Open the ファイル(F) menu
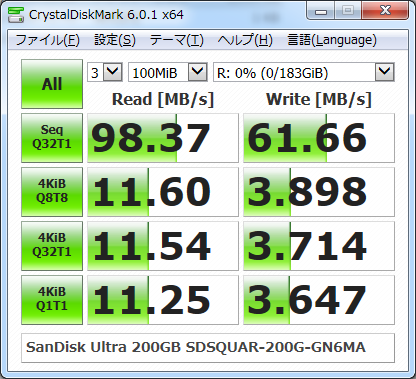 click(x=47, y=40)
